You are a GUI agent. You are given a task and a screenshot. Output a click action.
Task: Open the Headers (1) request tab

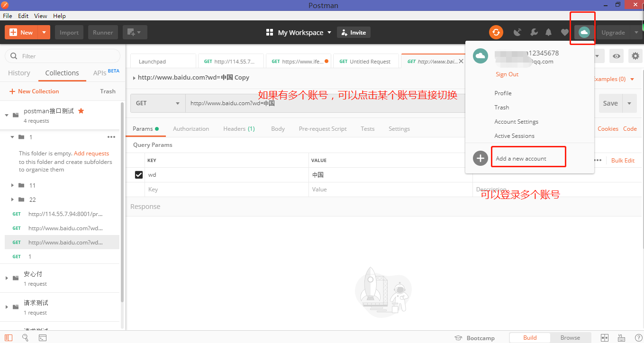(239, 129)
